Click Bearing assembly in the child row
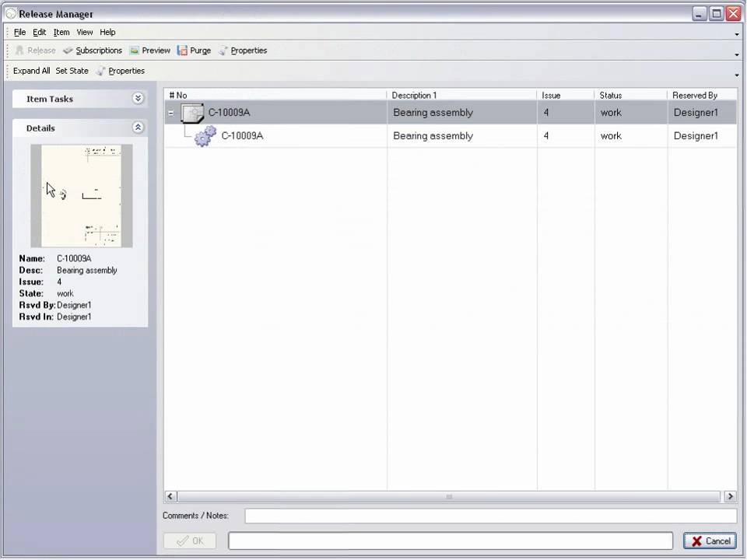This screenshot has height=560, width=747. [x=433, y=136]
